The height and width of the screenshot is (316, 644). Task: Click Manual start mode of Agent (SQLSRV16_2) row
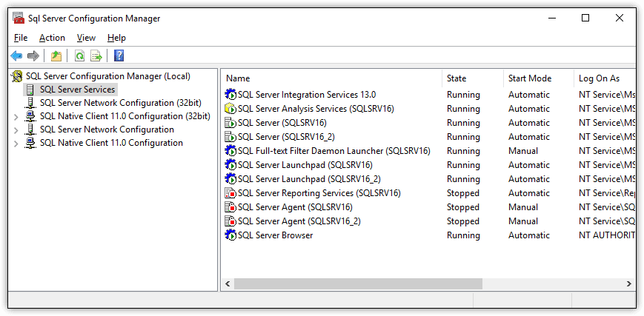click(x=523, y=221)
